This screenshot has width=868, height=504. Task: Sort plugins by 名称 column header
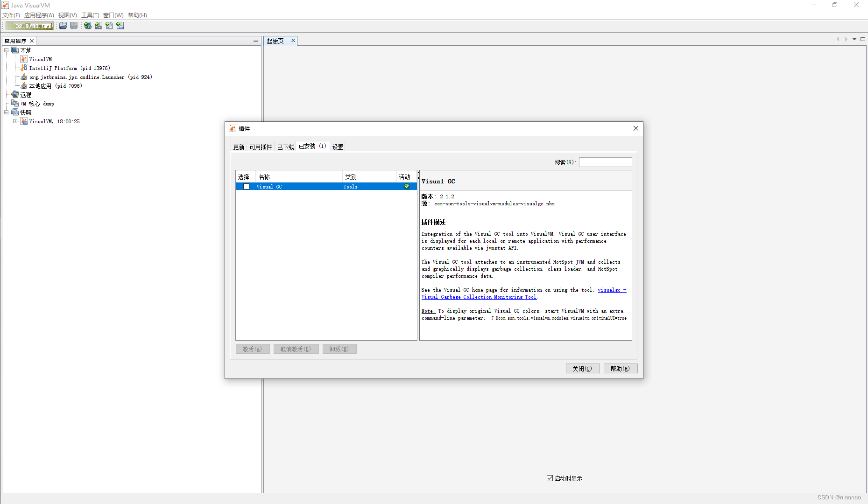[299, 177]
